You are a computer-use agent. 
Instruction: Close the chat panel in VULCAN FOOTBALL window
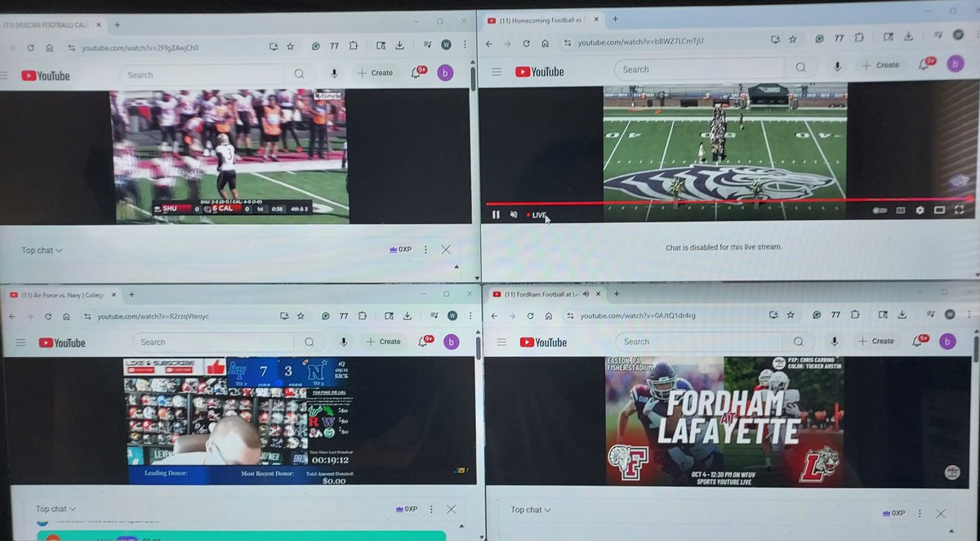tap(446, 249)
